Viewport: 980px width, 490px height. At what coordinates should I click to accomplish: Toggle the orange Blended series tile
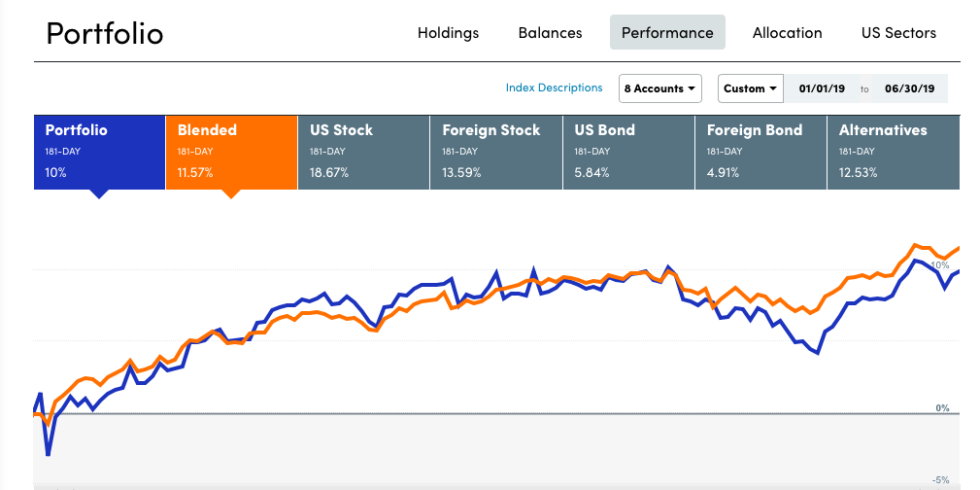pos(231,152)
